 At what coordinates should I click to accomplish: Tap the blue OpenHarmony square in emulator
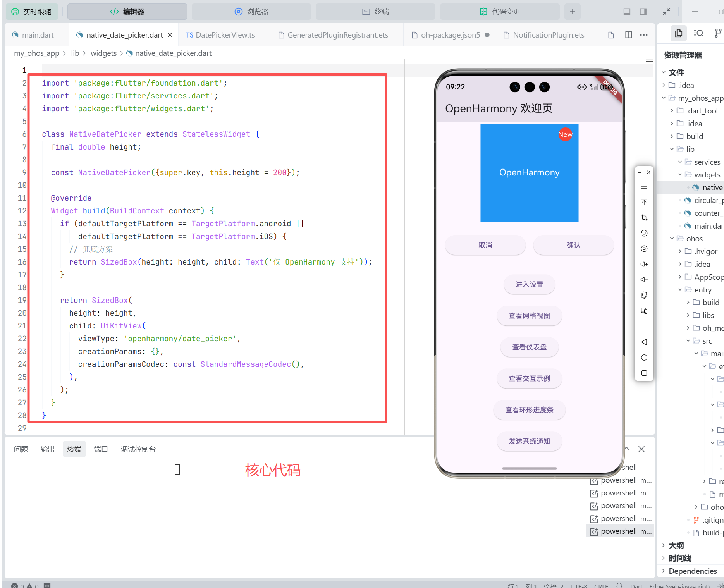click(530, 172)
